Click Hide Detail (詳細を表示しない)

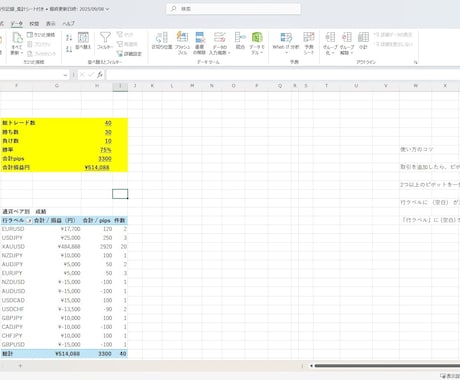pos(393,44)
